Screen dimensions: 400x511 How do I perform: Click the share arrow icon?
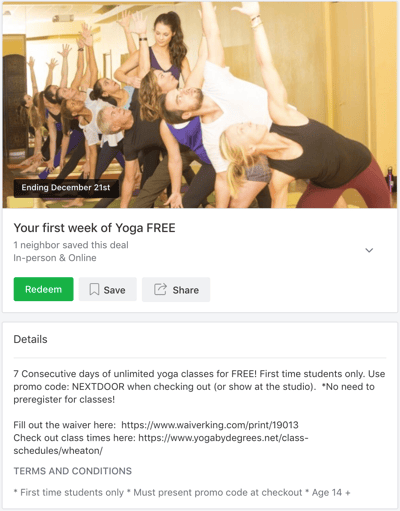160,289
